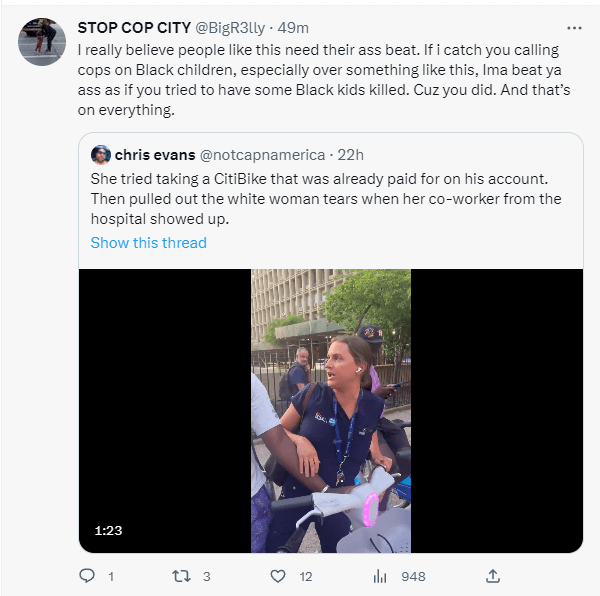Click the retweet count 3

click(x=207, y=576)
